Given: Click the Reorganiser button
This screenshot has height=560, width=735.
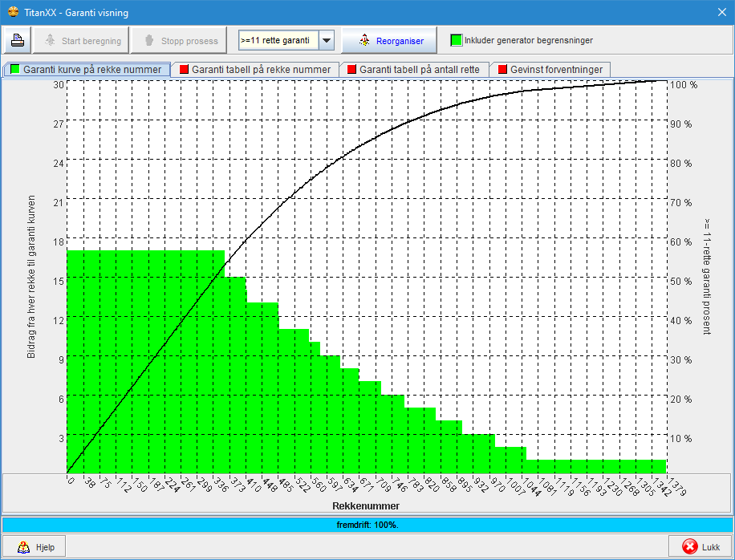Looking at the screenshot, I should (389, 41).
